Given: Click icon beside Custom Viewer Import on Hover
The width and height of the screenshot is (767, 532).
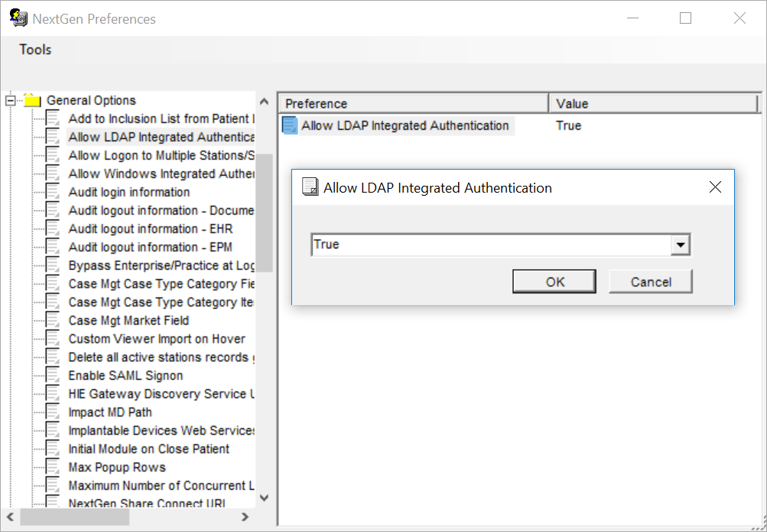Looking at the screenshot, I should (x=52, y=339).
